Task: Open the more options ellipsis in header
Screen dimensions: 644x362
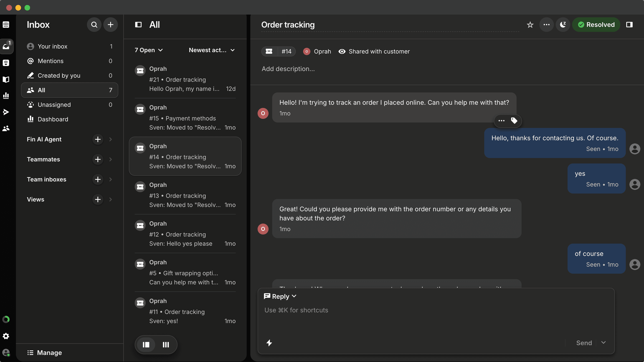Action: 547,25
